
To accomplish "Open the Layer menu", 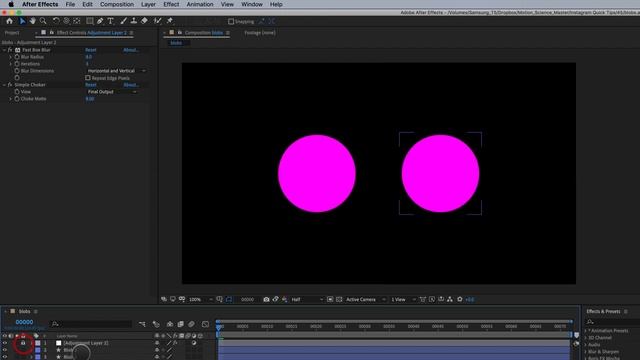I will pyautogui.click(x=148, y=4).
